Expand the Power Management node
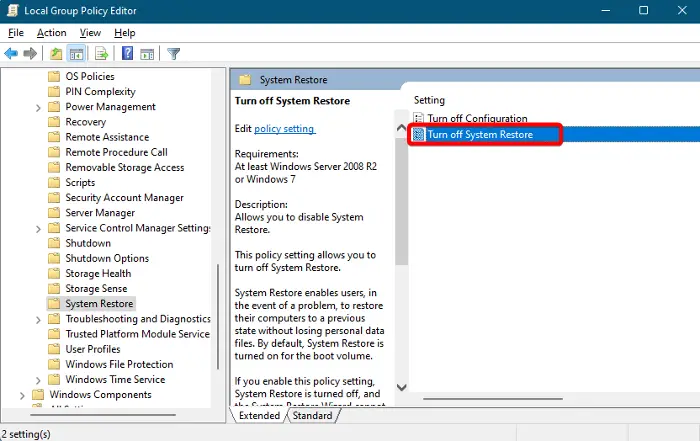The height and width of the screenshot is (441, 700). (x=38, y=108)
